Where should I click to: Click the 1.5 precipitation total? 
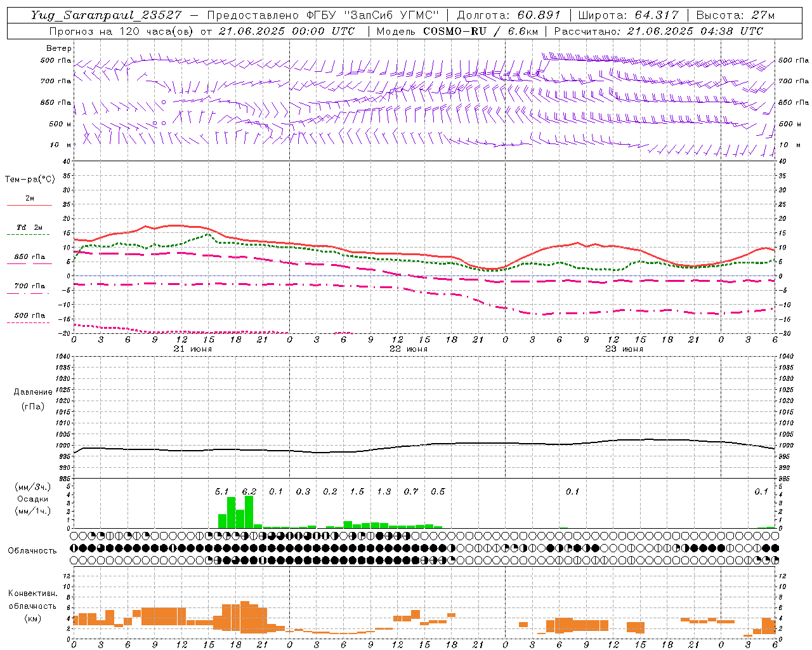[x=357, y=491]
